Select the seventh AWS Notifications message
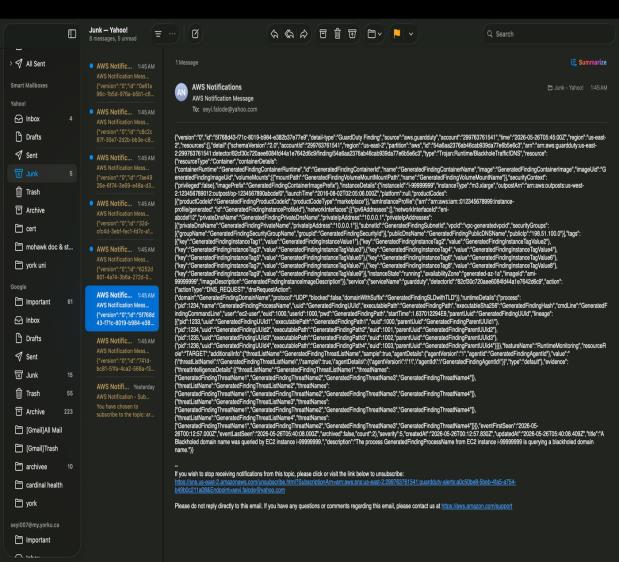Image resolution: width=619 pixels, height=562 pixels. (x=122, y=354)
